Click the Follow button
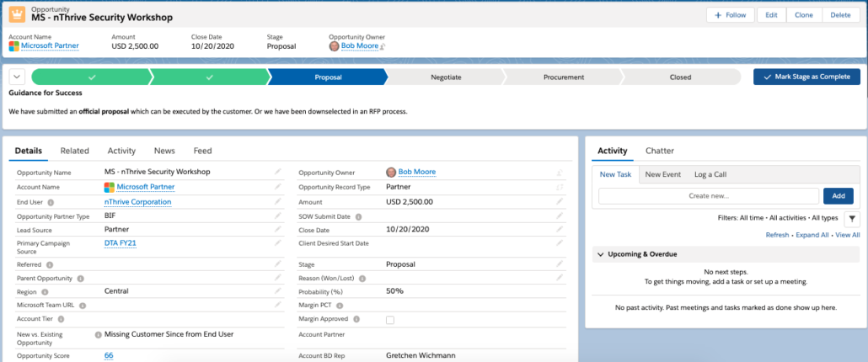This screenshot has width=868, height=362. 730,15
